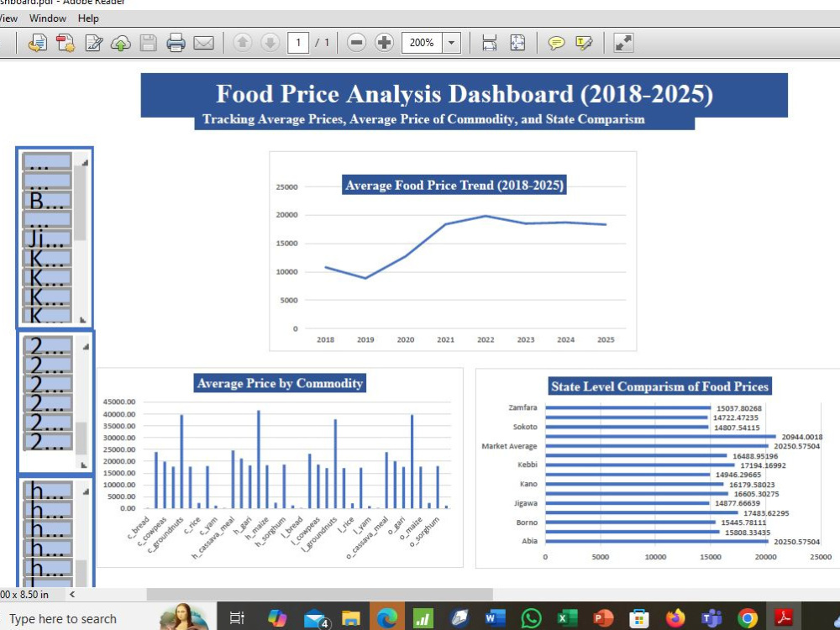Open PowerPoint from the taskbar
840x630 pixels.
point(603,618)
